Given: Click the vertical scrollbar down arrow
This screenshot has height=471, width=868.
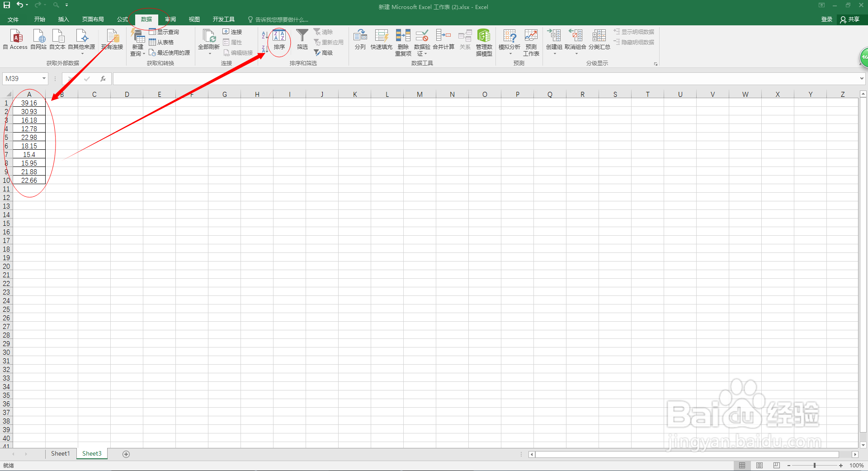Looking at the screenshot, I should pos(863,445).
